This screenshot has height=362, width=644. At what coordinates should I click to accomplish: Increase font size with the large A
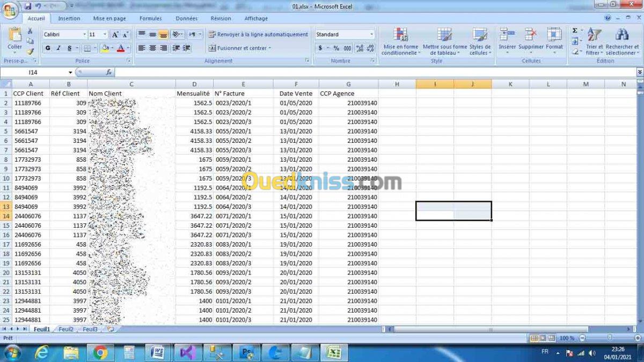click(114, 34)
